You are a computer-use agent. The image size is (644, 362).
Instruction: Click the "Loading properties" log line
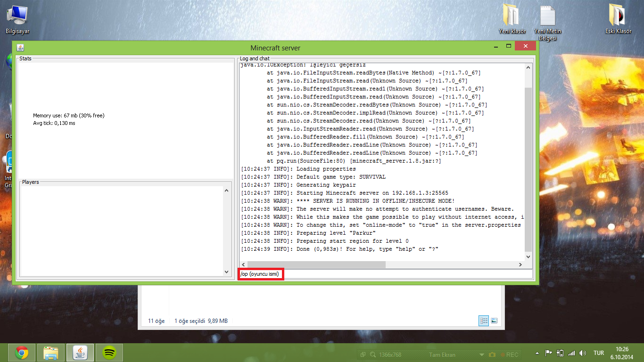coord(298,169)
